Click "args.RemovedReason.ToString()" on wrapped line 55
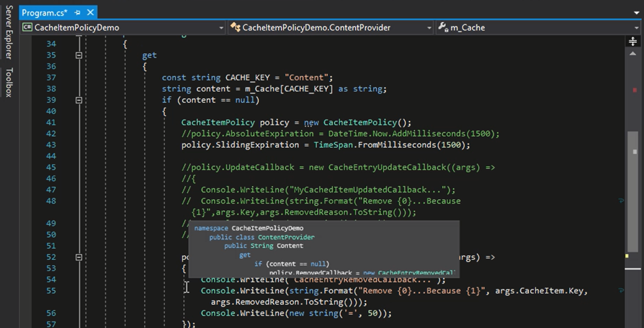The width and height of the screenshot is (644, 328). point(284,302)
